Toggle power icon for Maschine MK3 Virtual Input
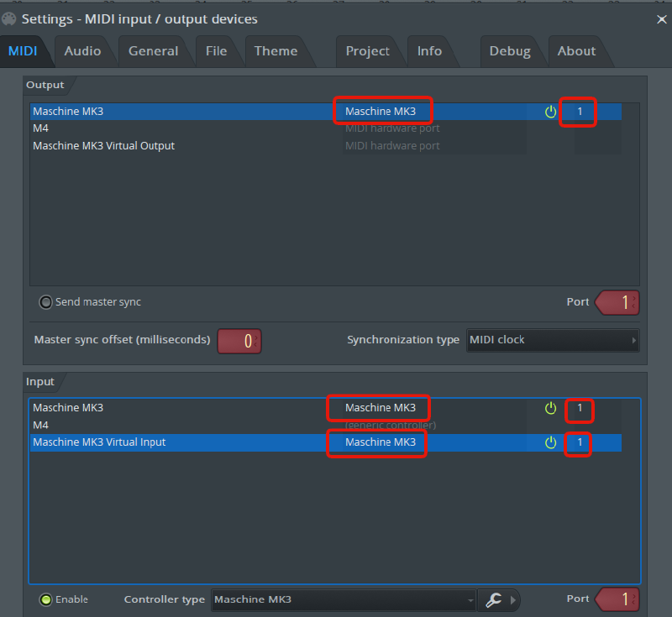Image resolution: width=672 pixels, height=617 pixels. point(550,442)
